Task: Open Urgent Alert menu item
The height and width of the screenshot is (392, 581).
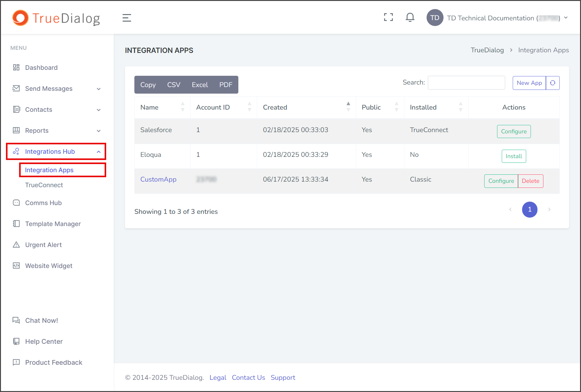Action: (43, 245)
